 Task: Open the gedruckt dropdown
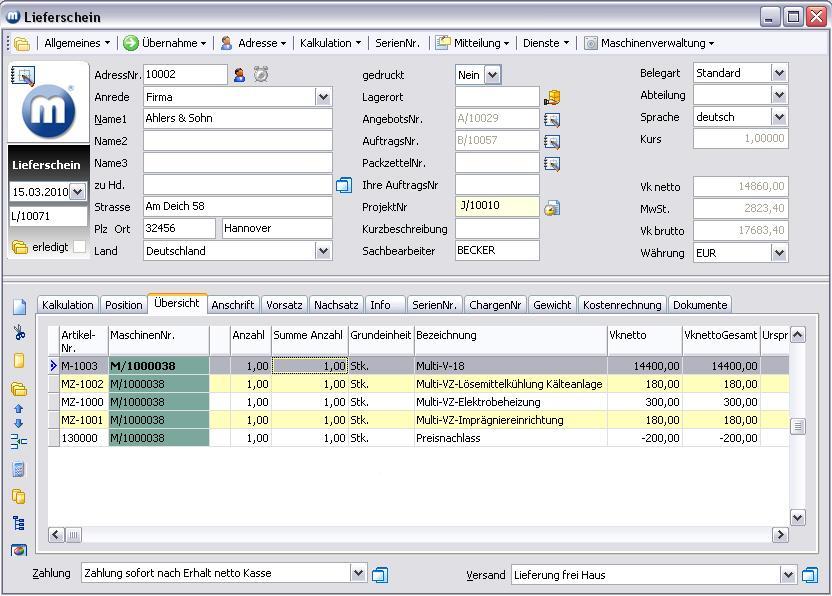pyautogui.click(x=492, y=75)
